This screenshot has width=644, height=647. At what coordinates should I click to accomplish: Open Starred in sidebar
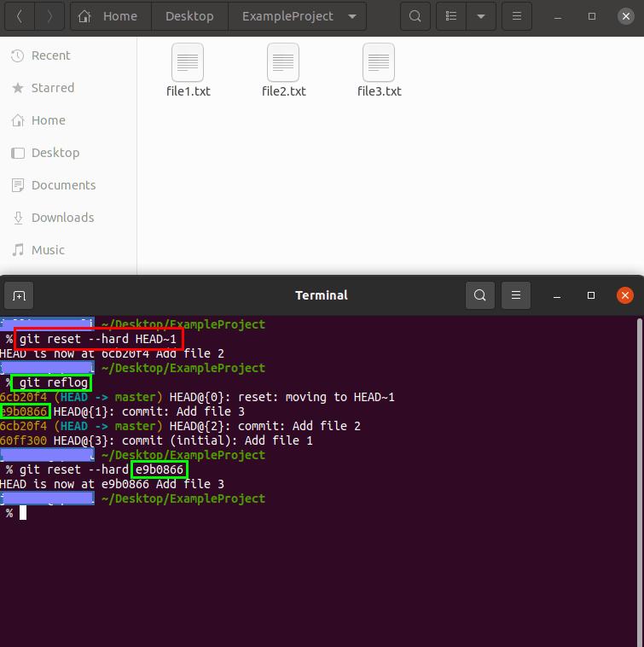tap(68, 88)
